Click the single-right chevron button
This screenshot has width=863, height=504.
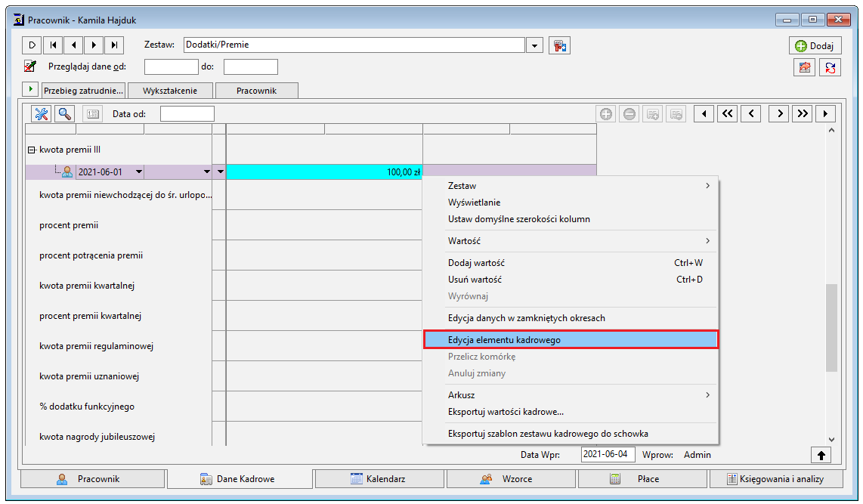(x=779, y=114)
